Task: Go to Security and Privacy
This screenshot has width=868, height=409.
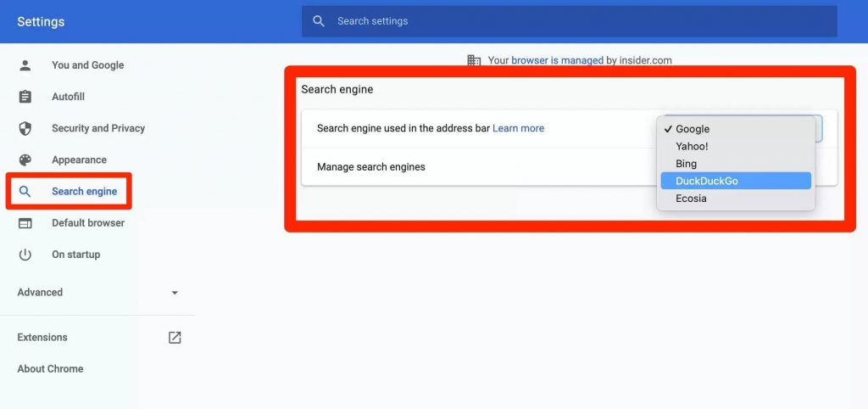Action: 98,129
